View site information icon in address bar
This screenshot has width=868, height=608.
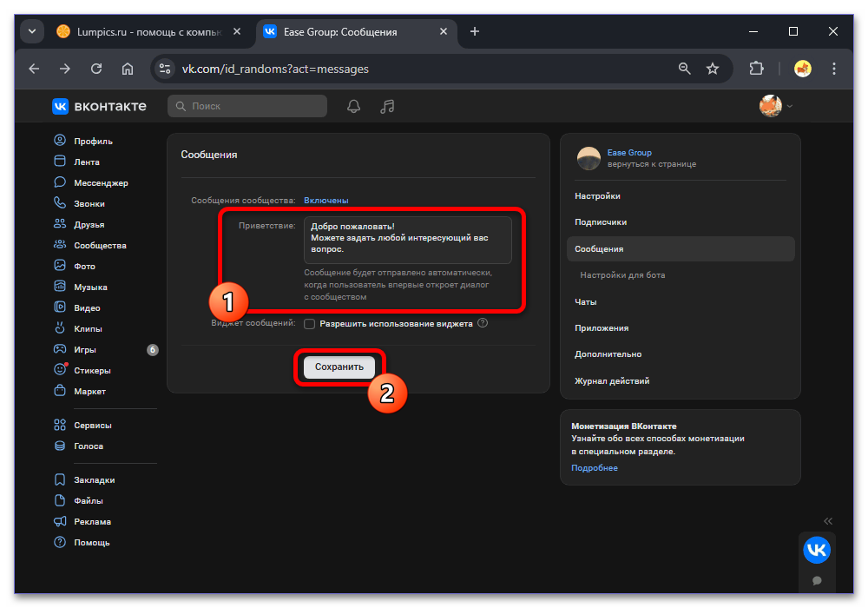[x=164, y=69]
